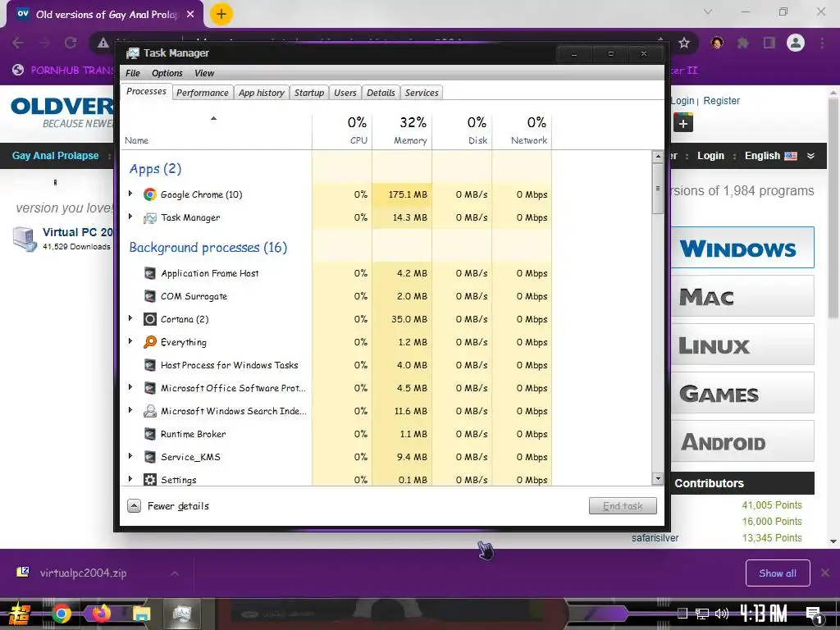Click the Microsoft Windows Search Indexer icon

tap(150, 411)
